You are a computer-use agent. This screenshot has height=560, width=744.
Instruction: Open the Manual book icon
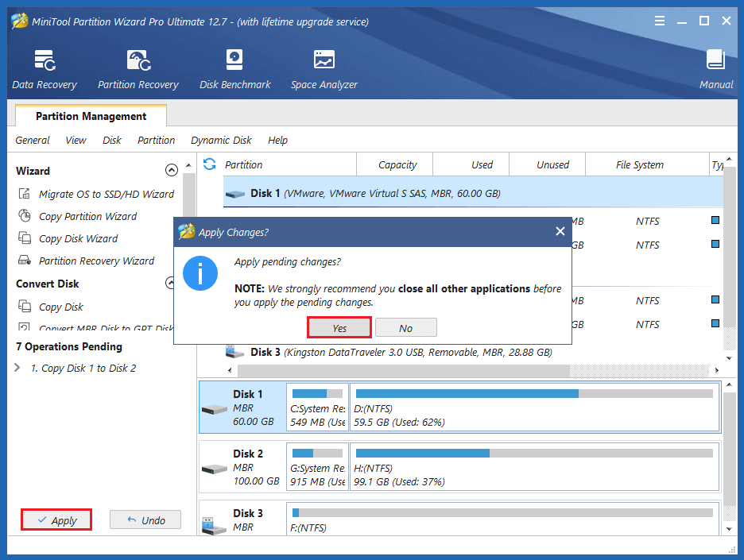pyautogui.click(x=715, y=60)
